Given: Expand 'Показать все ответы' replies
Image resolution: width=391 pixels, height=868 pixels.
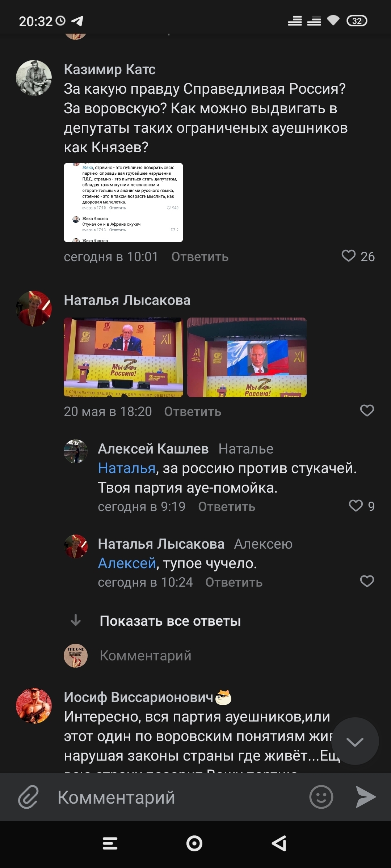Looking at the screenshot, I should click(170, 621).
